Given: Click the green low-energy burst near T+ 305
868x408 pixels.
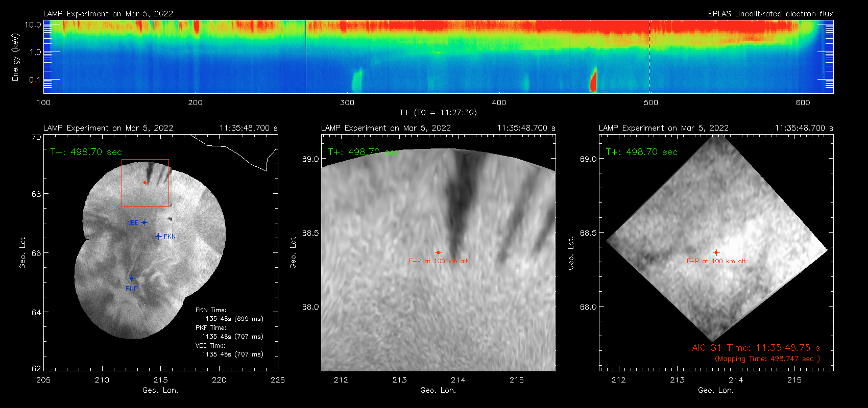Looking at the screenshot, I should pyautogui.click(x=356, y=81).
